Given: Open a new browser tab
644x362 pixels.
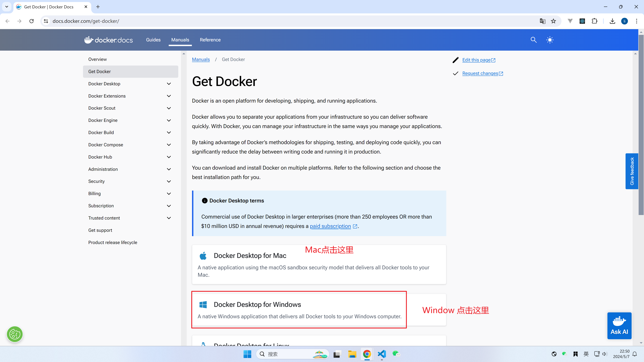Looking at the screenshot, I should click(98, 7).
